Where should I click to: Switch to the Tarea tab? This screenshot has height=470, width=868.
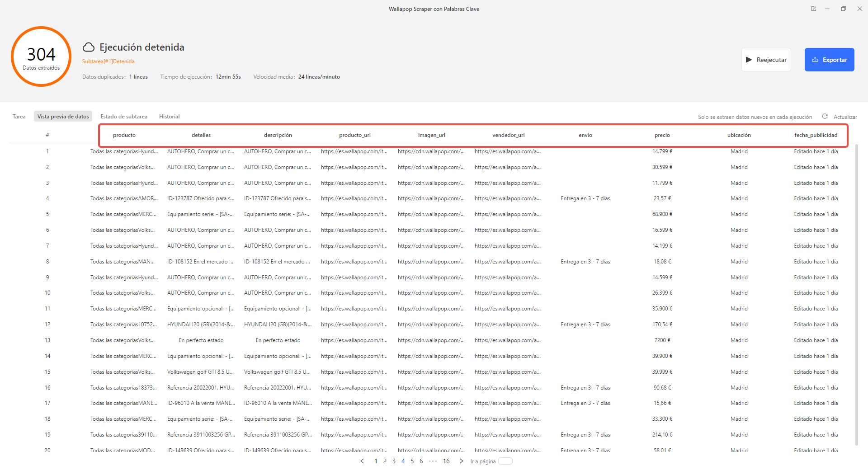(19, 117)
